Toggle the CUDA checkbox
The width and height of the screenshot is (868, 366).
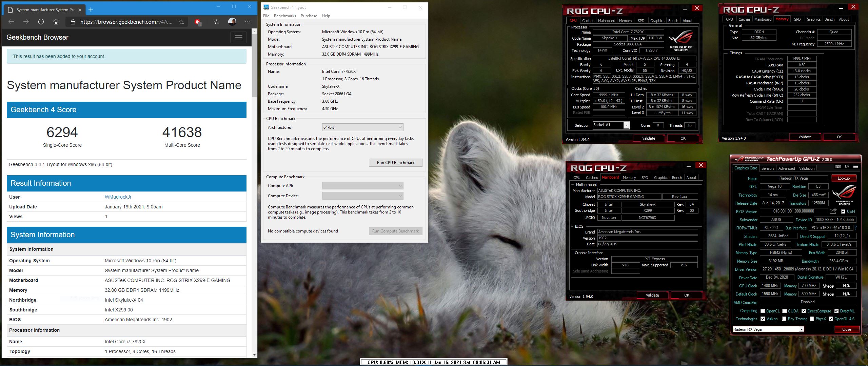click(784, 311)
